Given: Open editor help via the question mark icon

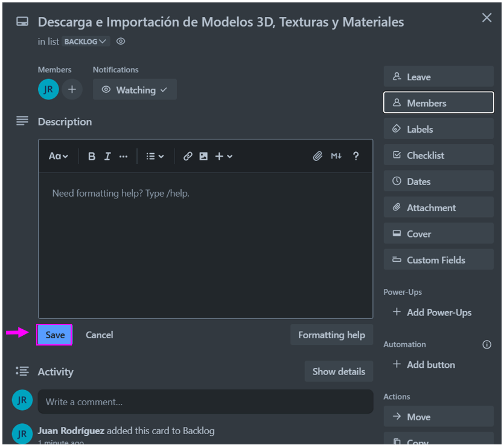Looking at the screenshot, I should pyautogui.click(x=356, y=156).
